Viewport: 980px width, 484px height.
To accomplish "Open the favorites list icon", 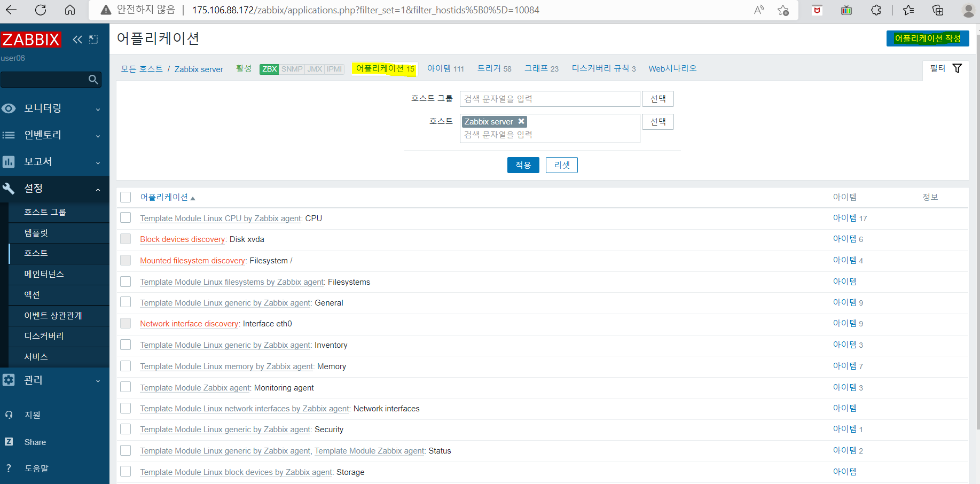I will (908, 10).
